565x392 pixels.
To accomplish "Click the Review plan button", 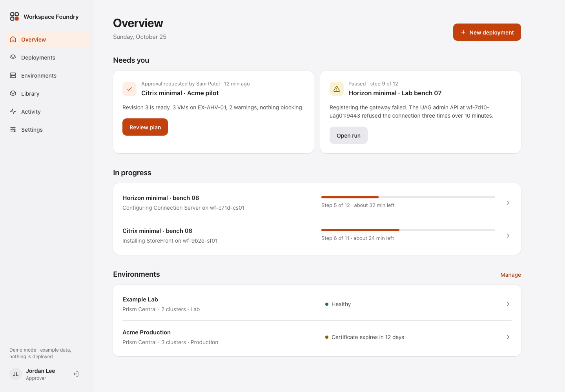I will coord(145,127).
